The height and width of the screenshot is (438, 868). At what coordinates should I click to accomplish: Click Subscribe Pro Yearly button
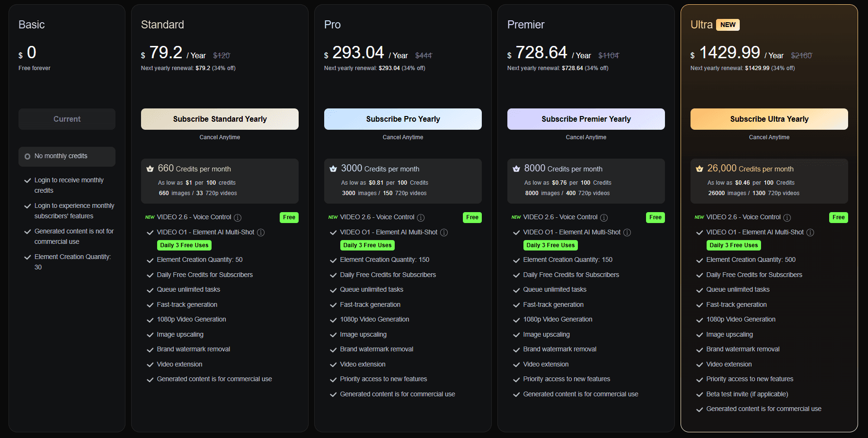pos(403,119)
